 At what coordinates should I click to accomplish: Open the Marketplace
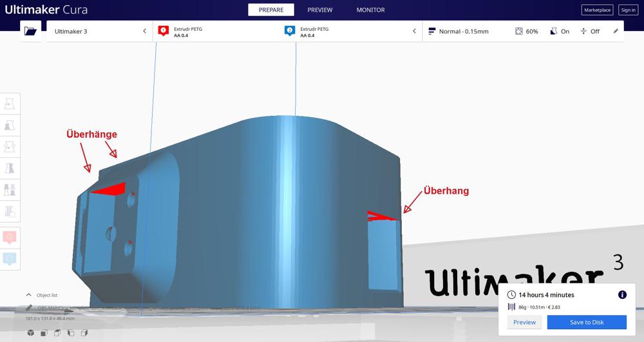(x=597, y=10)
